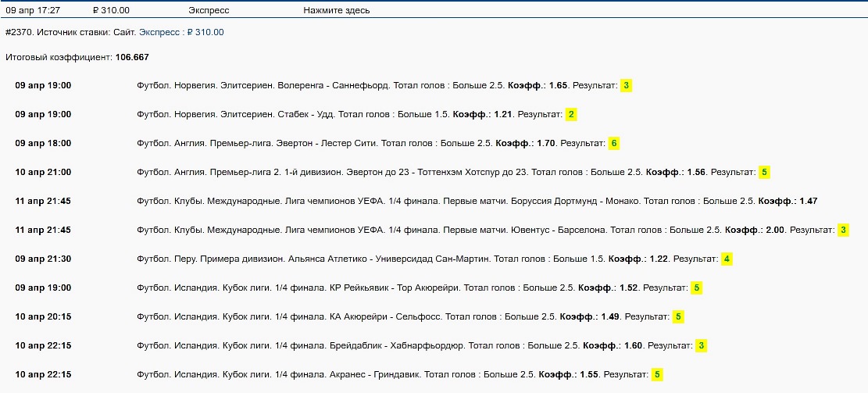
Task: Click date '10 апр 20:15' of Сельфосс match
Action: (43, 316)
